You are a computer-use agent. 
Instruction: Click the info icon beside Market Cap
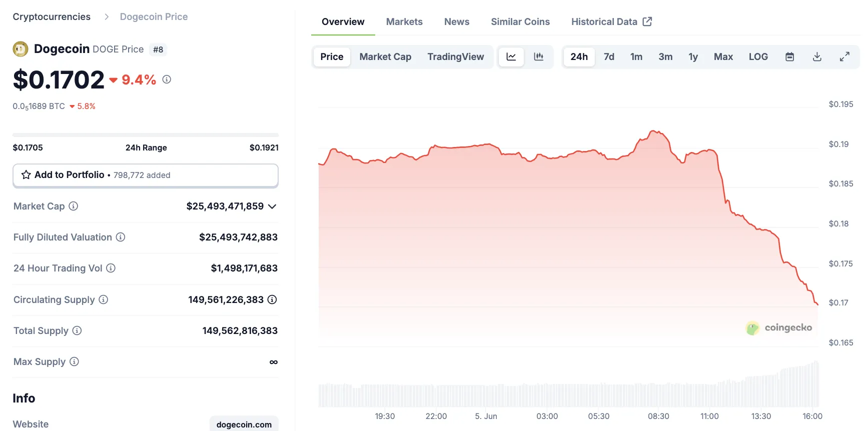(x=73, y=206)
